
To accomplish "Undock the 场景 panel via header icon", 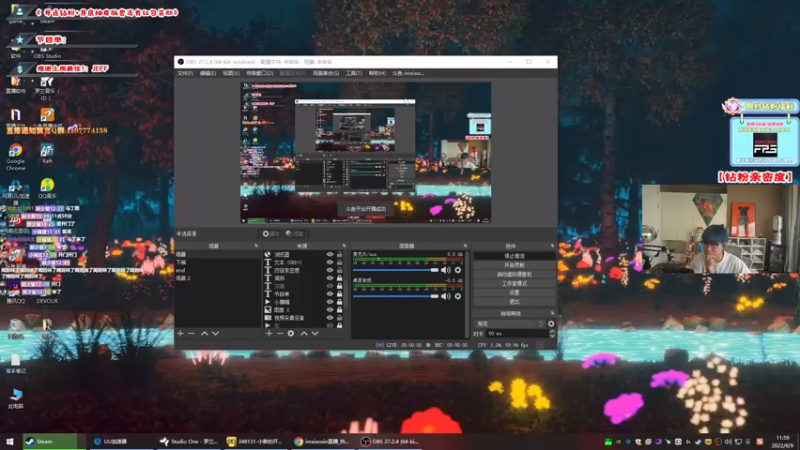I will 256,246.
